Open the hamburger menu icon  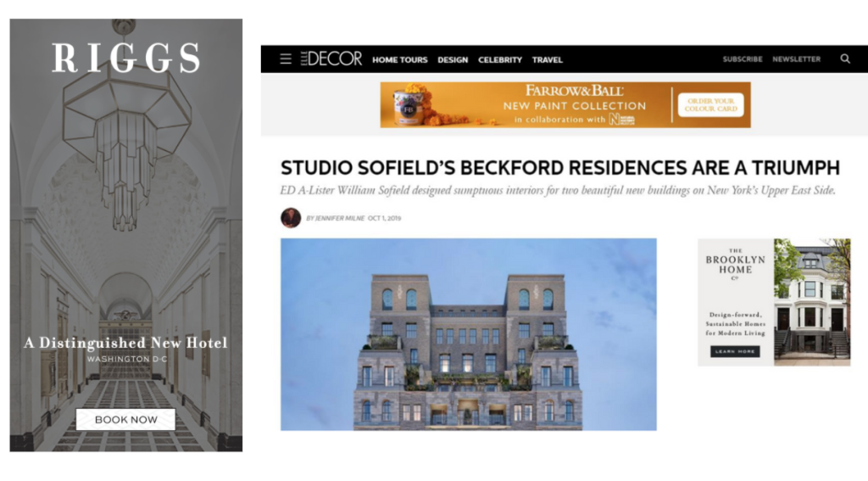(x=286, y=59)
